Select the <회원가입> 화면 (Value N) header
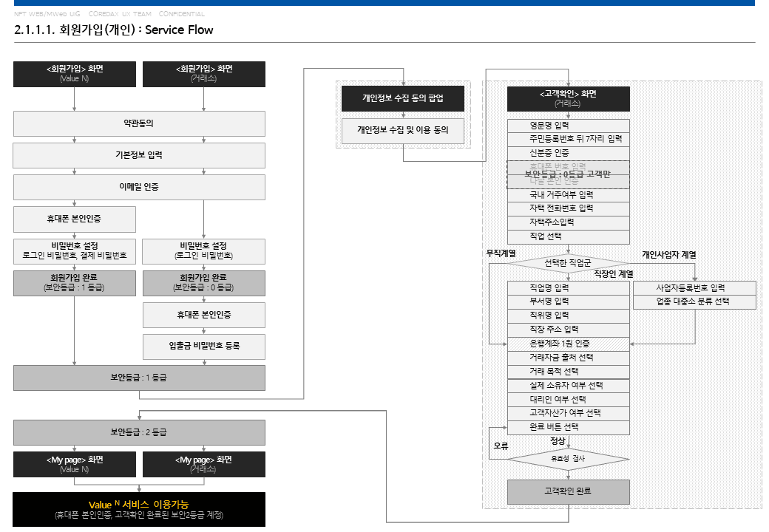 click(x=75, y=74)
